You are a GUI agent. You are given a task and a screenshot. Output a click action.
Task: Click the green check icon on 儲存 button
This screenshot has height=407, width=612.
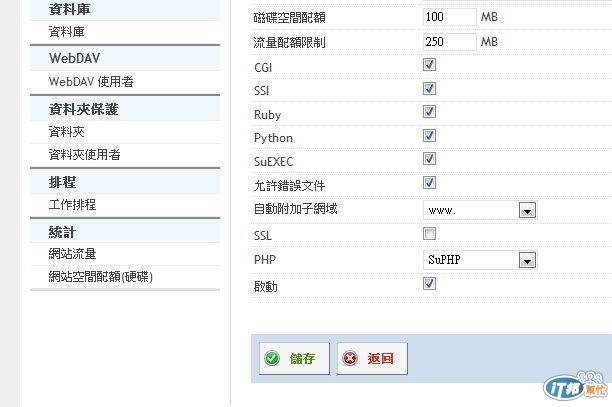click(272, 358)
